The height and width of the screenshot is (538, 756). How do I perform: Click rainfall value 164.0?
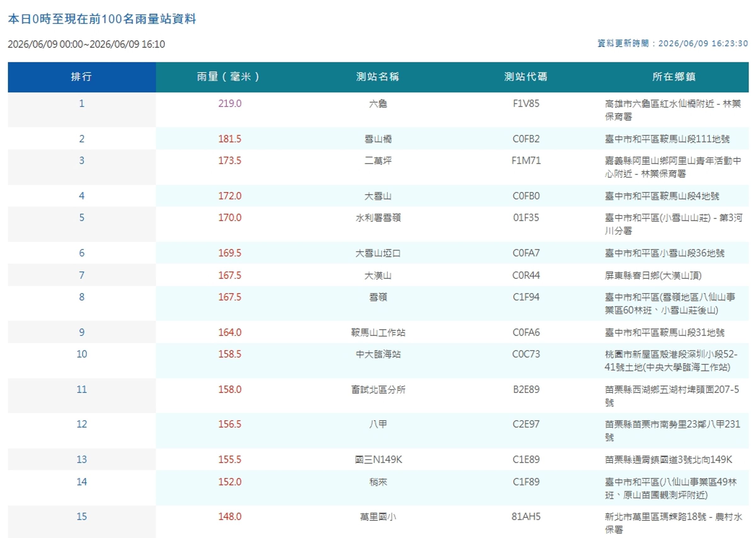click(x=230, y=332)
